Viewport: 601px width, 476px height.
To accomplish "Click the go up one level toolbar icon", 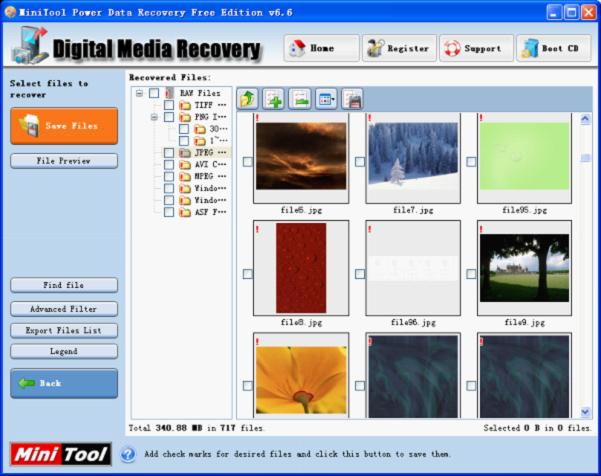I will click(247, 99).
